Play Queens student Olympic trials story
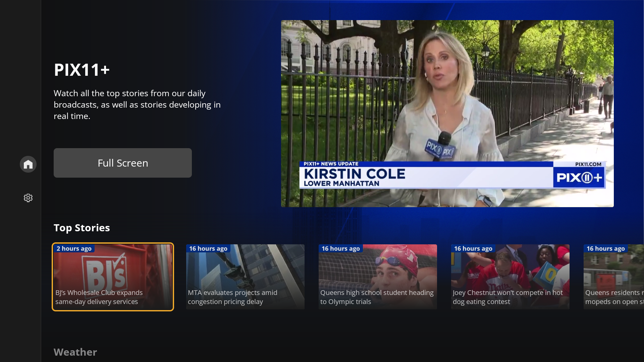The width and height of the screenshot is (644, 362). (x=378, y=277)
